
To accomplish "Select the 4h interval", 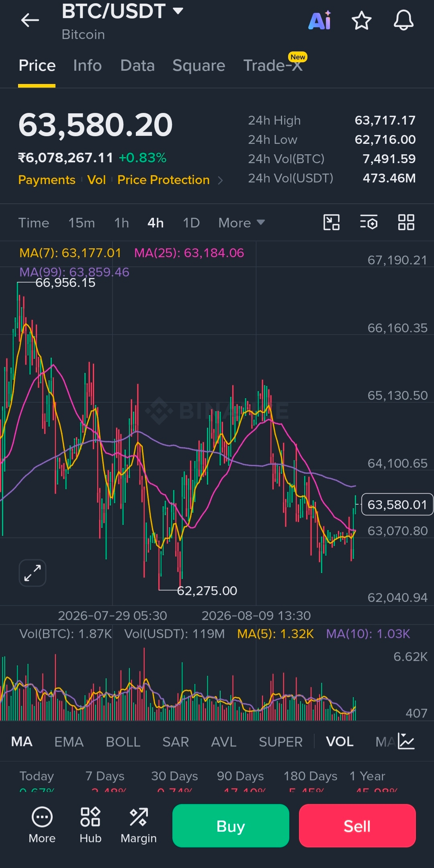I will 156,223.
